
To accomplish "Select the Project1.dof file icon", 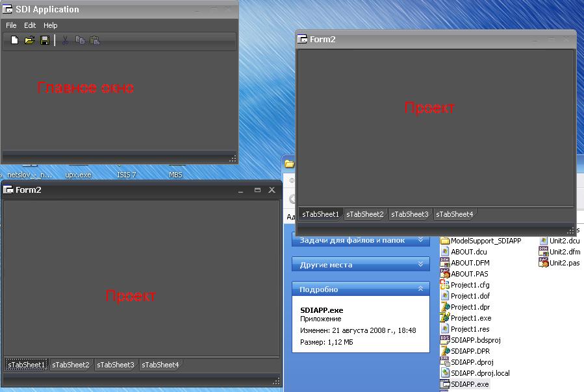I will tap(445, 295).
